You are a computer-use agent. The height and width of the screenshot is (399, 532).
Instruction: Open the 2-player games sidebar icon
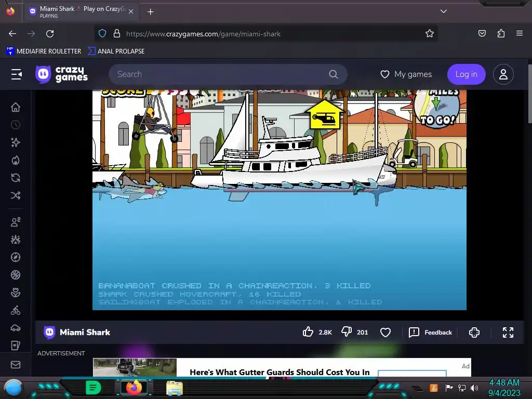[16, 222]
